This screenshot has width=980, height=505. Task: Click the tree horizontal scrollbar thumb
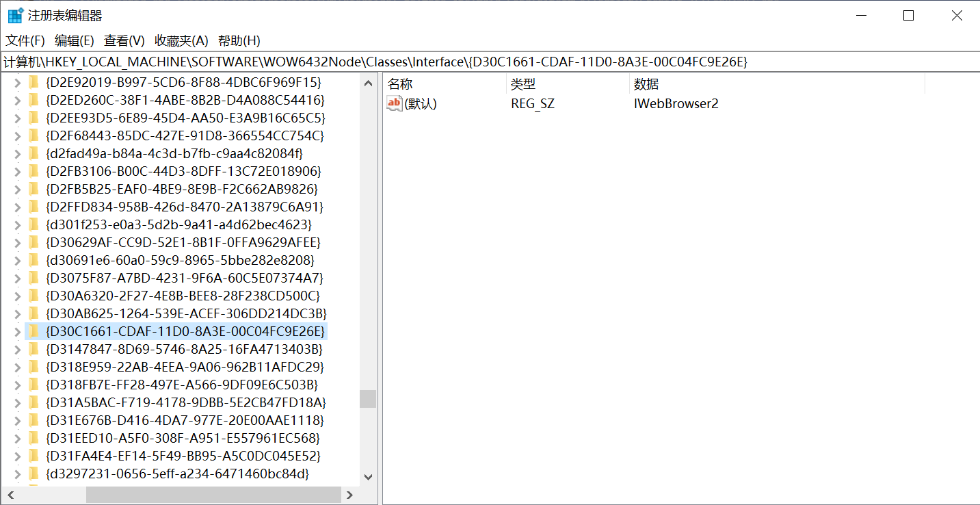coord(213,494)
